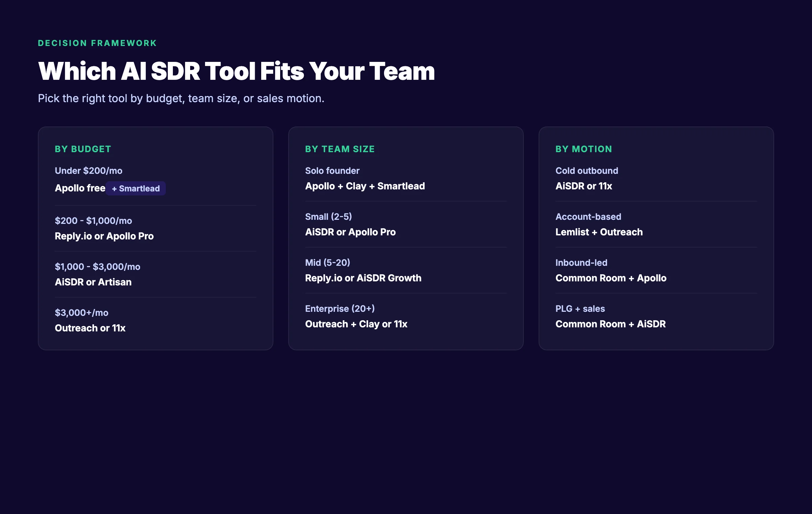Click 'Outreach + Clay or 11x' recommendation
Image resolution: width=812 pixels, height=514 pixels.
[x=356, y=324]
